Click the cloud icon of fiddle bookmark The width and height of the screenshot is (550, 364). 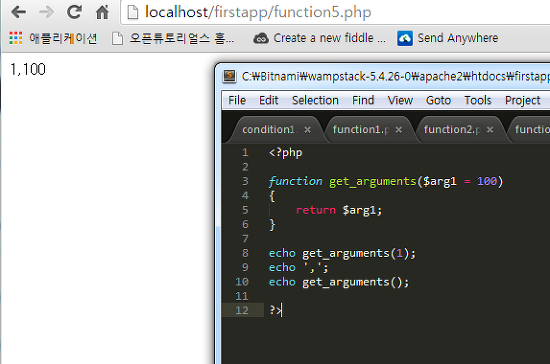tap(261, 38)
